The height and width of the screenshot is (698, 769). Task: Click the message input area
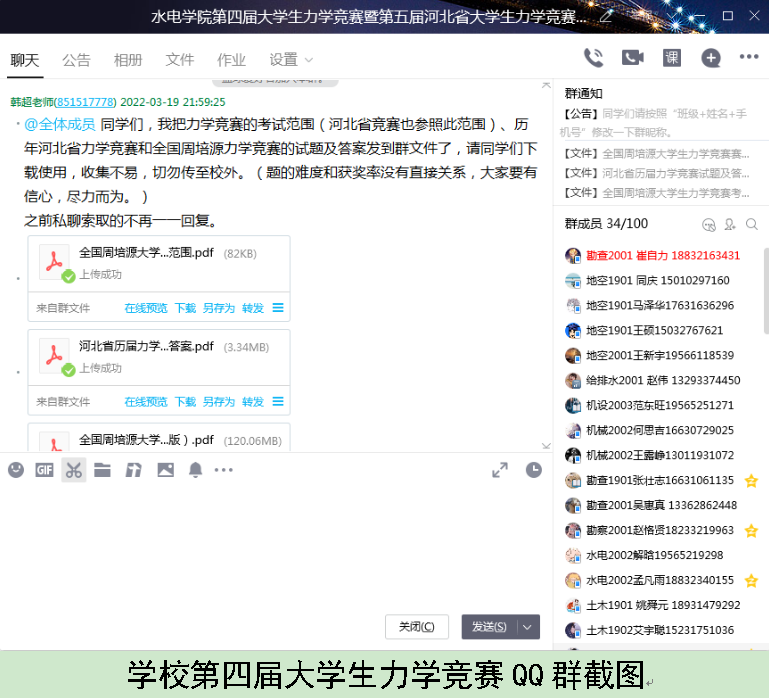click(270, 545)
